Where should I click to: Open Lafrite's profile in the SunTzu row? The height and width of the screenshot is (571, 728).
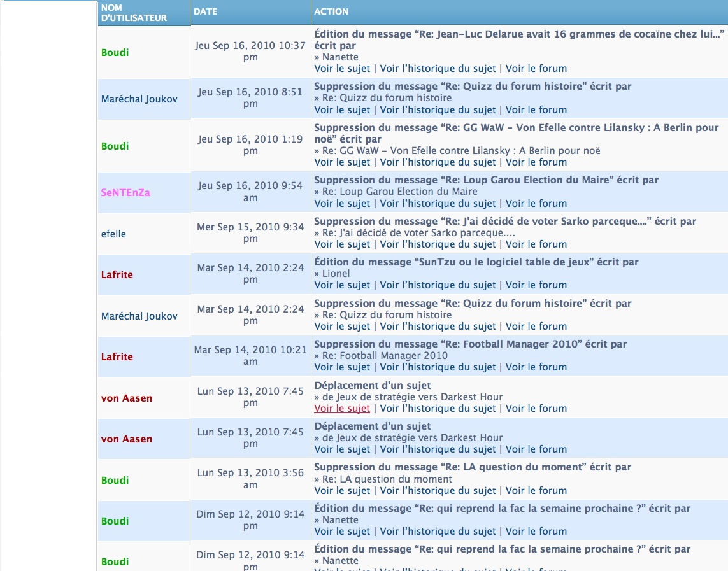117,275
